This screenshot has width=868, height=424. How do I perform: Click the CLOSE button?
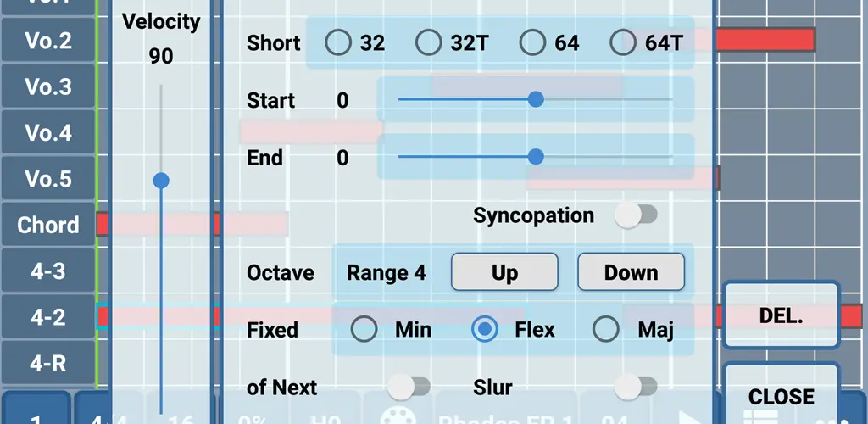pyautogui.click(x=781, y=394)
